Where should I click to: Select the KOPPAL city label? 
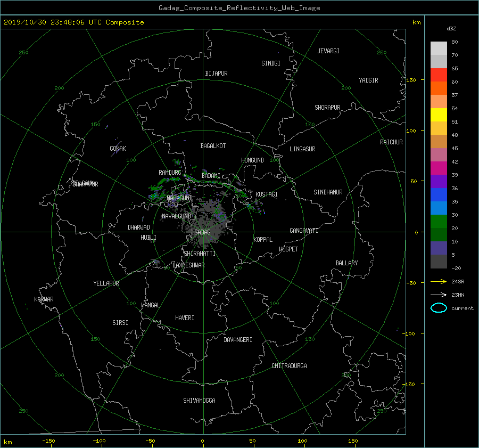(263, 240)
